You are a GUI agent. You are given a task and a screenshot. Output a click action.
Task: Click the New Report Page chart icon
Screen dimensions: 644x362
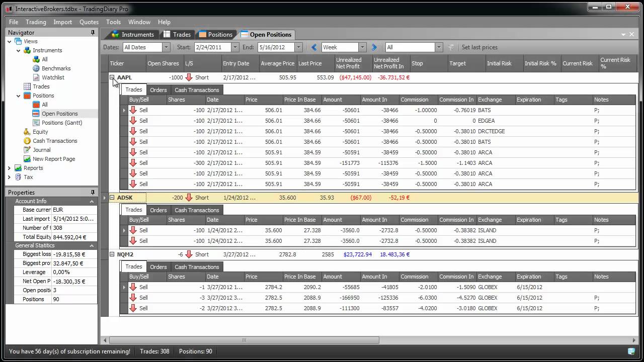27,159
